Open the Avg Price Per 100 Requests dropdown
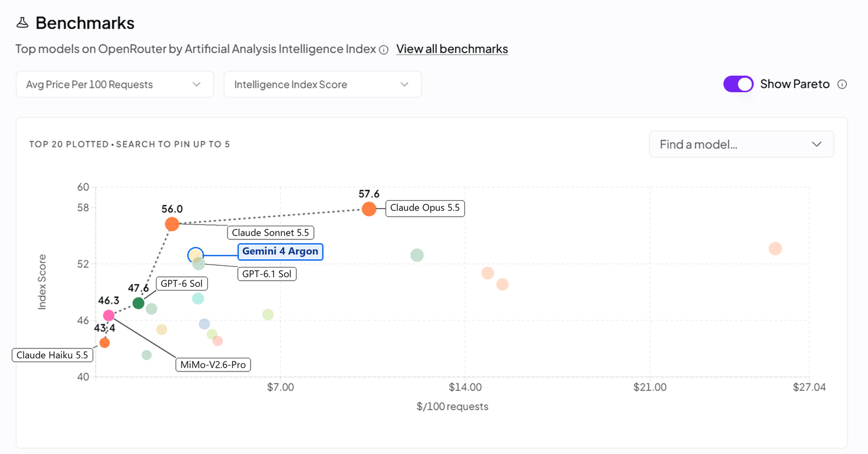This screenshot has width=868, height=454. 115,84
